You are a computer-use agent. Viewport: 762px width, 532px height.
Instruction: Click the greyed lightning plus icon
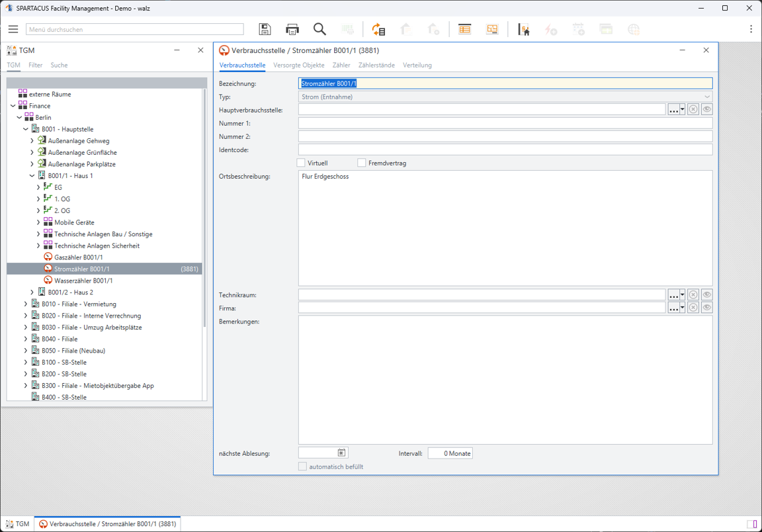tap(550, 29)
